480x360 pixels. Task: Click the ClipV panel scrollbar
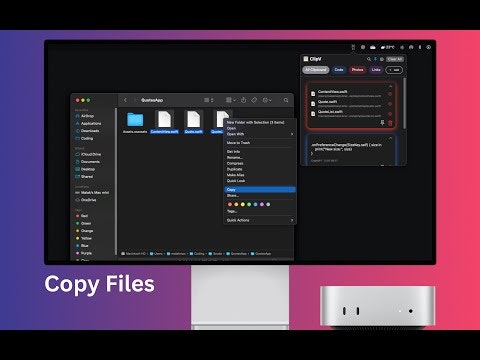coord(404,103)
